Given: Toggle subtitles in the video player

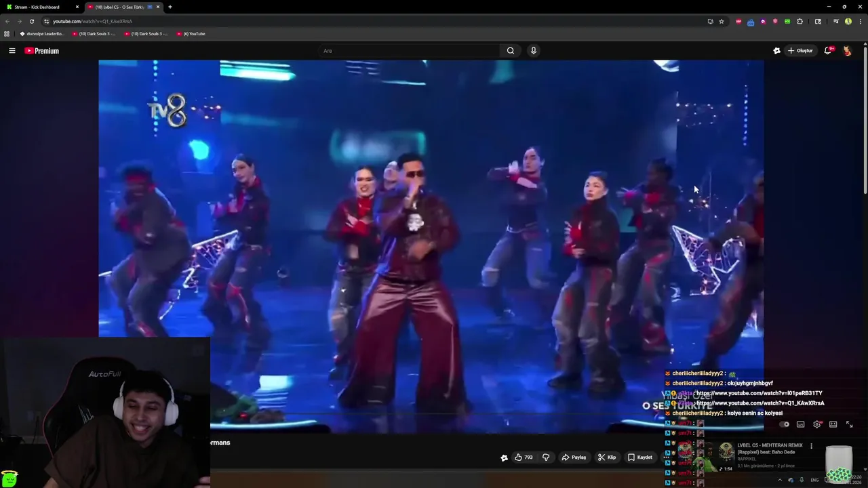Looking at the screenshot, I should point(801,424).
